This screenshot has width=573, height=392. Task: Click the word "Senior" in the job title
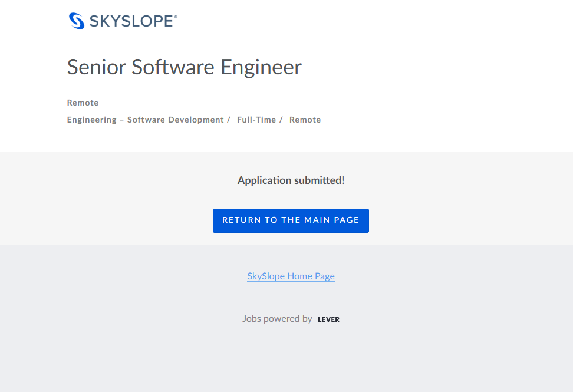tap(97, 67)
